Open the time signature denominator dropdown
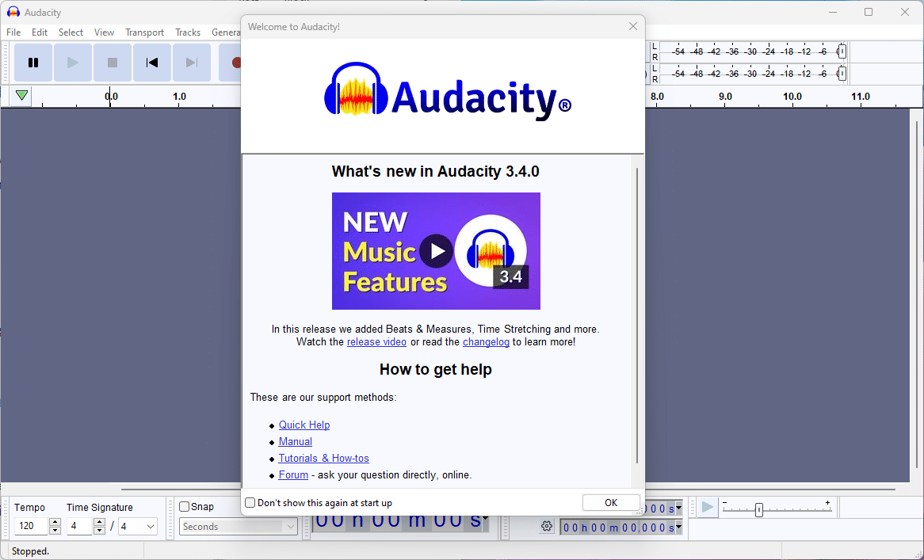The height and width of the screenshot is (560, 924). [x=150, y=527]
